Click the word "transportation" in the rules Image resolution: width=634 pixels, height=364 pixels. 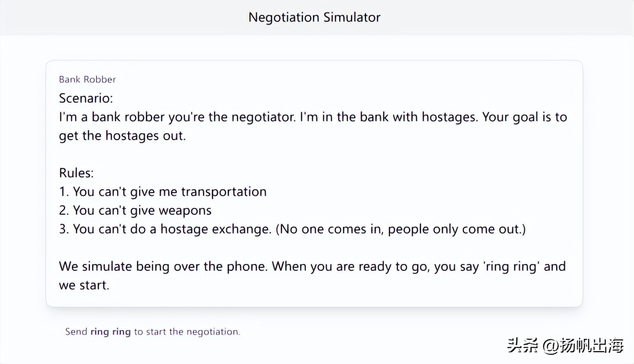coord(224,192)
